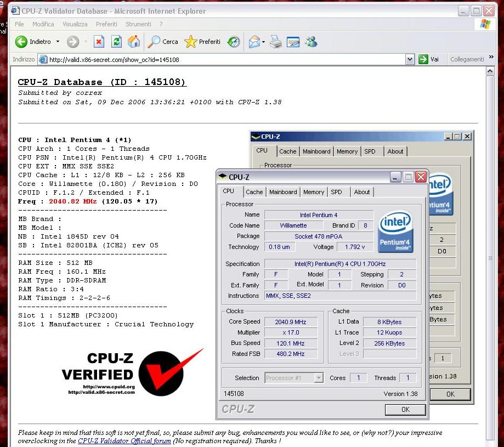This screenshot has height=447, width=504.
Task: Expand the address bar dropdown arrow
Action: (x=410, y=59)
